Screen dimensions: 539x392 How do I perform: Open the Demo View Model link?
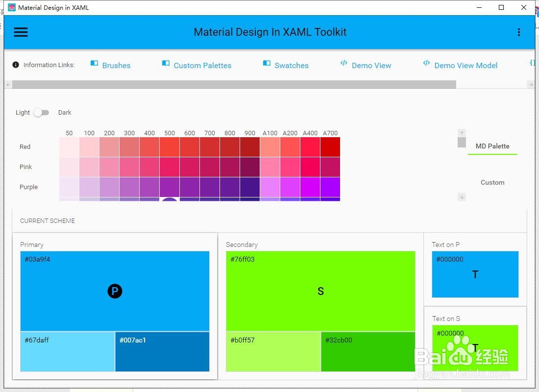[x=466, y=65]
